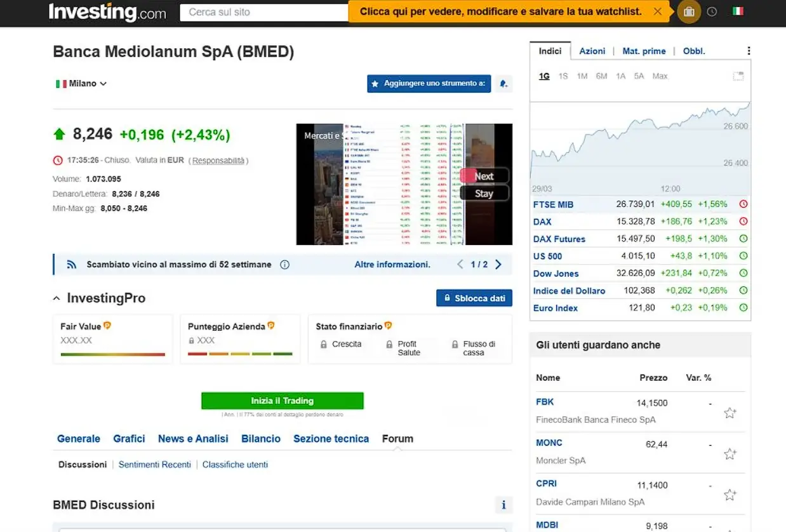Click the Pro badge next to Punteggio Azienda
The width and height of the screenshot is (786, 532).
[x=271, y=326]
